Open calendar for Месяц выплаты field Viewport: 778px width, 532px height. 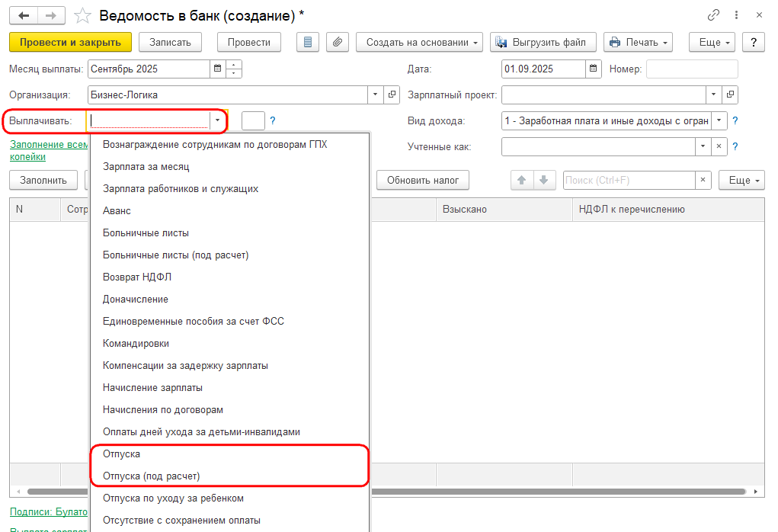coord(217,69)
